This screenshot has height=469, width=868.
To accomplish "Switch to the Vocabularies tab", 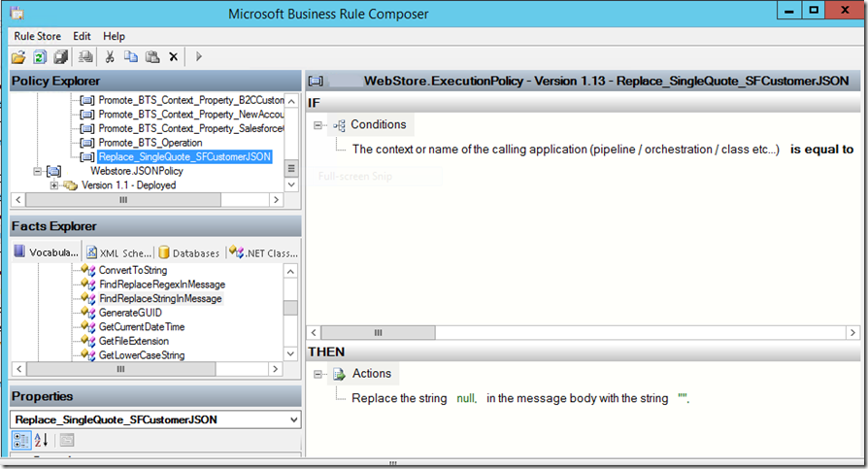I will tap(47, 252).
